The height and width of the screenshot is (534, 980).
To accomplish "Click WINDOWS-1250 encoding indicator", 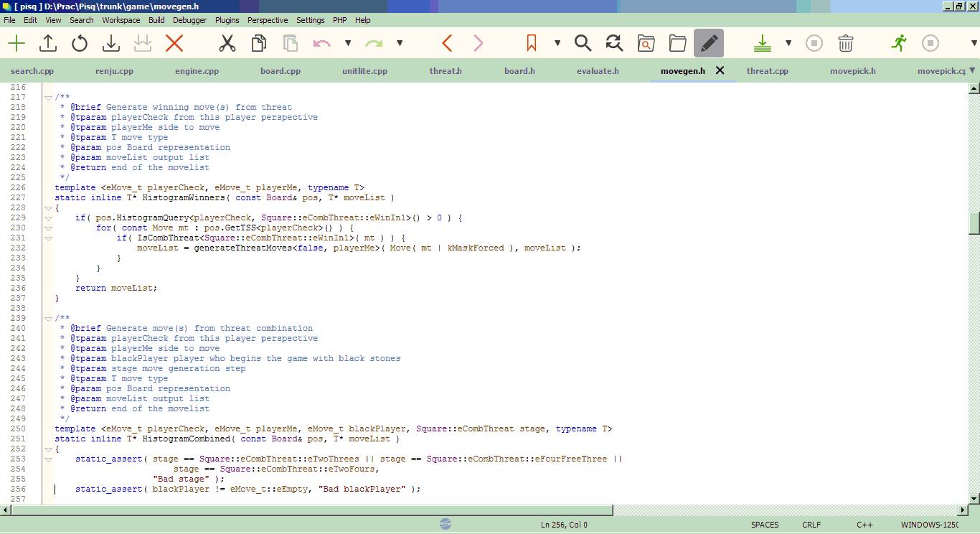I will click(x=930, y=525).
